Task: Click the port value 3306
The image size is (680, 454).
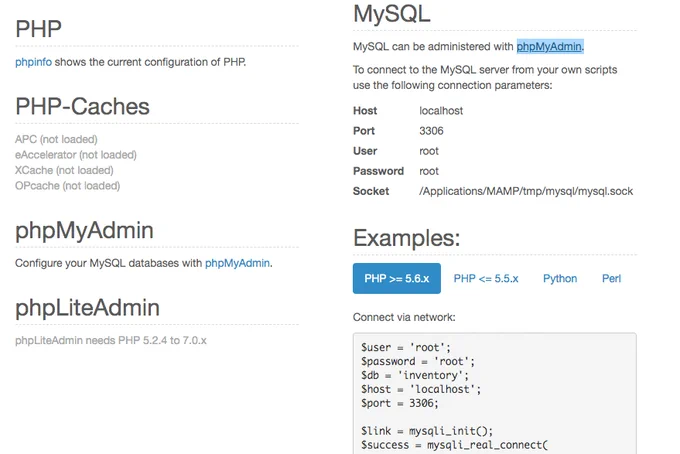Action: (431, 131)
